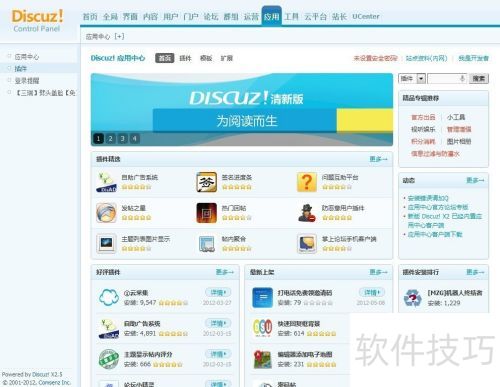Open the 首页 top navigation menu
Screen dimensions: 500x387
tap(90, 16)
